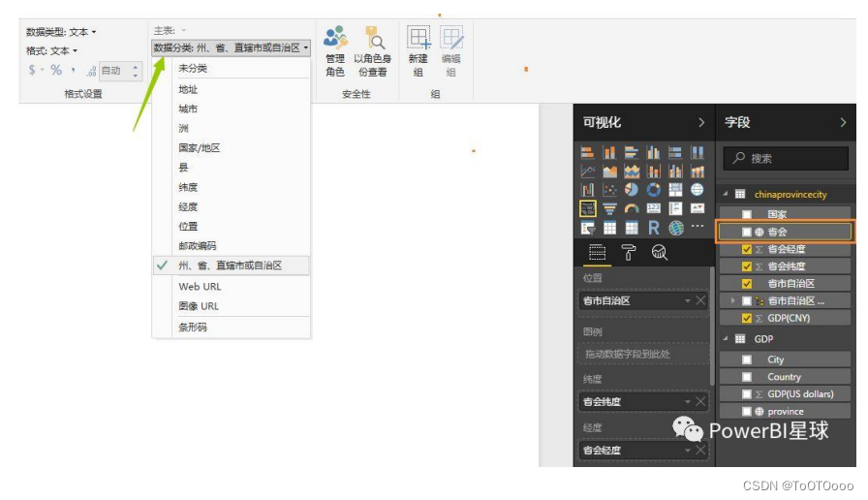Open the 格式: 文本 dropdown
The height and width of the screenshot is (500, 868).
coord(51,51)
